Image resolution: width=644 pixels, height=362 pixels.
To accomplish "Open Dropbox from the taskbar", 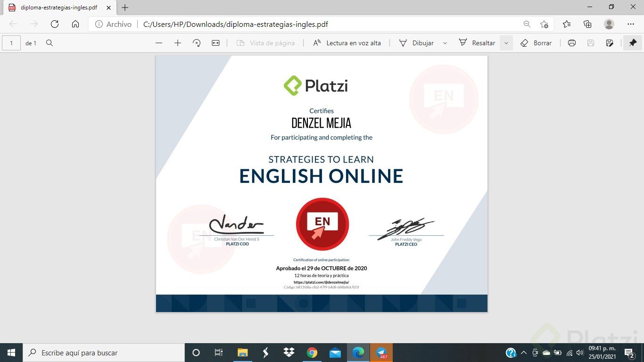I will tap(289, 353).
